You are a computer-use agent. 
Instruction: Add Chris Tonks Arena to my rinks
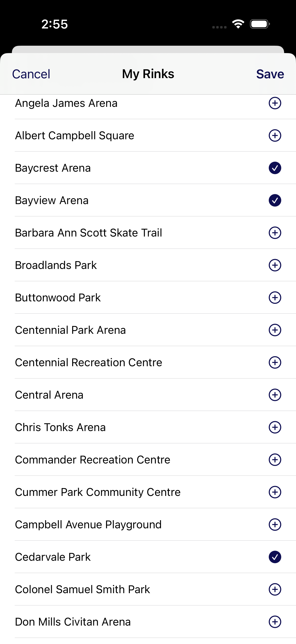point(275,427)
